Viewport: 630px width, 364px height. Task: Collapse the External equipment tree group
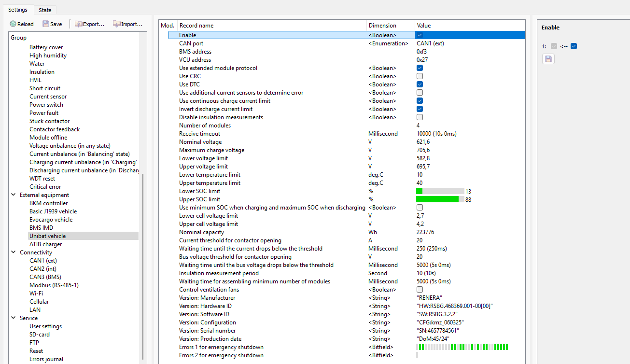(x=14, y=195)
